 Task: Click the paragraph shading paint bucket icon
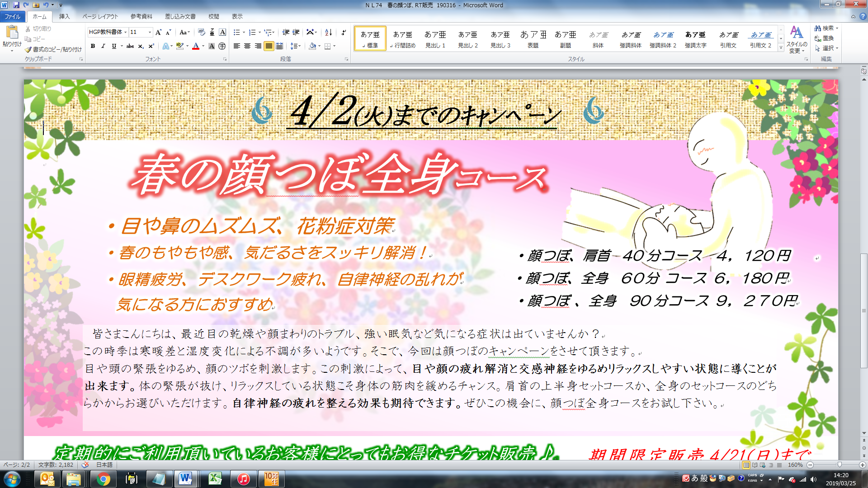click(x=312, y=46)
